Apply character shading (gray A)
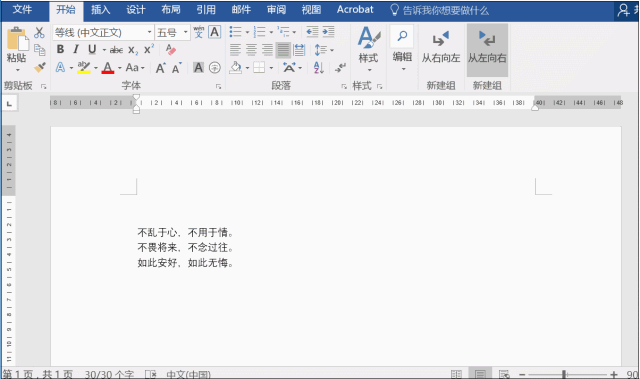 pos(198,67)
